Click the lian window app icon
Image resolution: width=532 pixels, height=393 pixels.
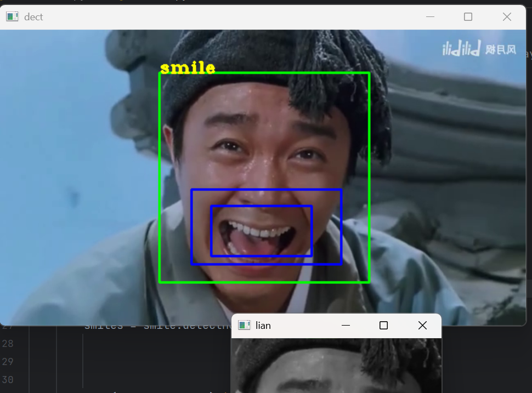[x=244, y=325]
